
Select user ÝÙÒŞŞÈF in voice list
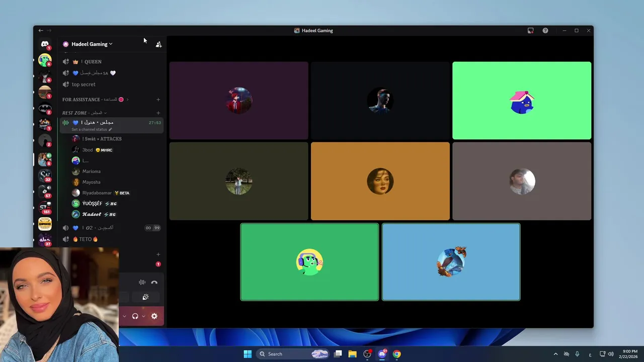click(117, 204)
